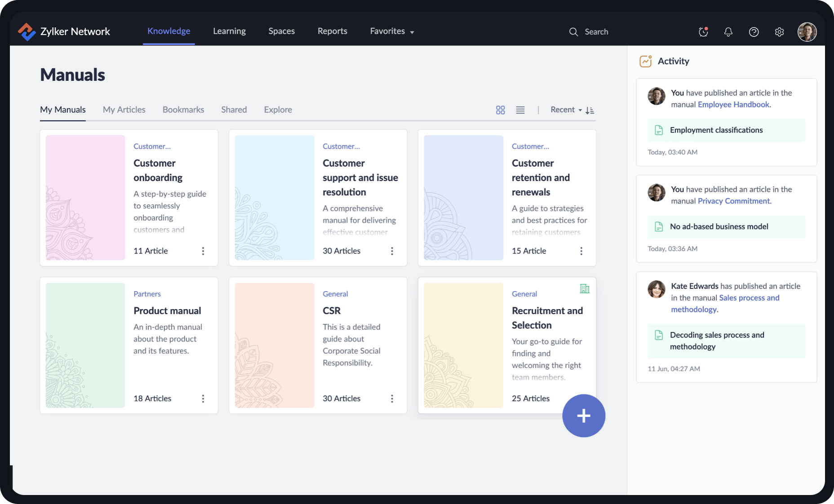Click the 11 Article count
This screenshot has width=834, height=504.
[x=151, y=251]
